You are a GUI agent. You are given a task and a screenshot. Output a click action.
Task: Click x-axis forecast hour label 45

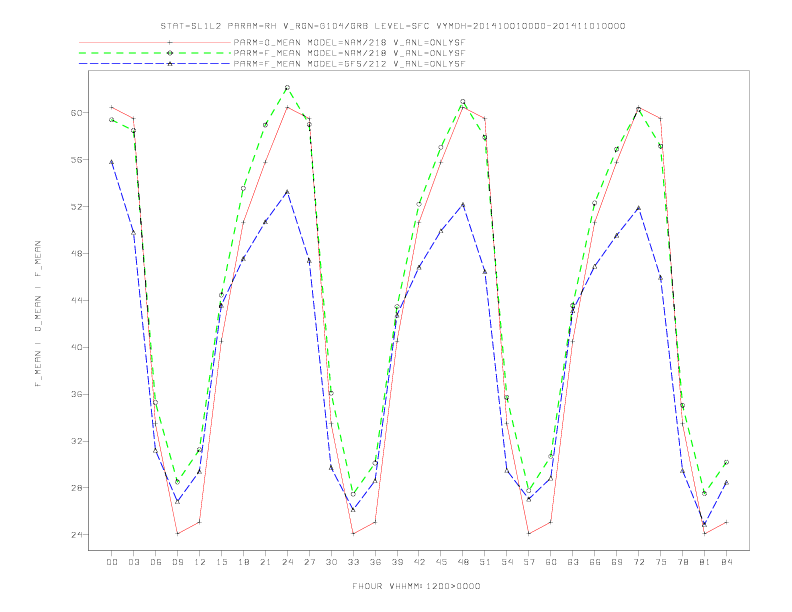(441, 562)
